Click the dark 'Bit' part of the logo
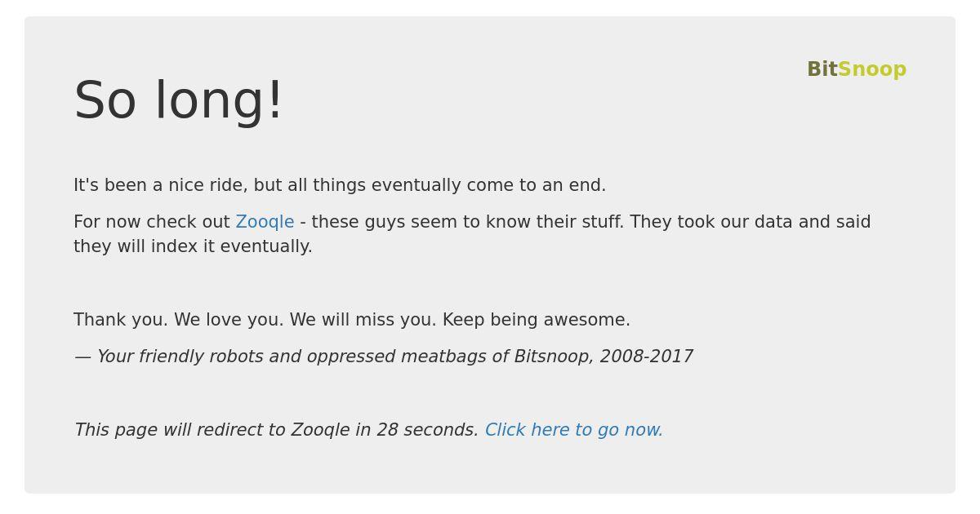 pos(822,69)
